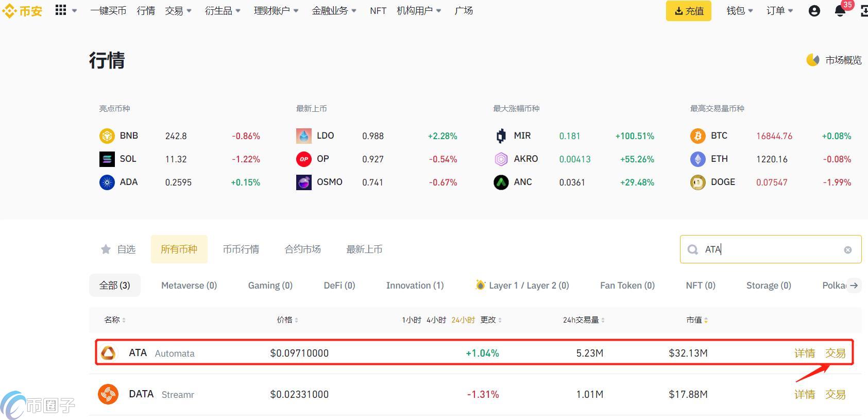The height and width of the screenshot is (420, 868).
Task: Open the 行情 nav item
Action: 146,11
